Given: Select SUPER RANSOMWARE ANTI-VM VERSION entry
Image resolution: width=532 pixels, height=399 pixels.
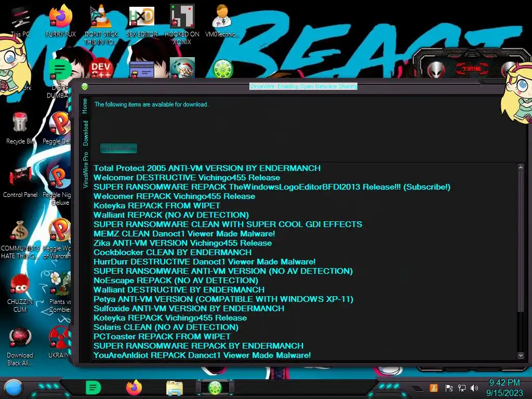Looking at the screenshot, I should click(223, 271).
